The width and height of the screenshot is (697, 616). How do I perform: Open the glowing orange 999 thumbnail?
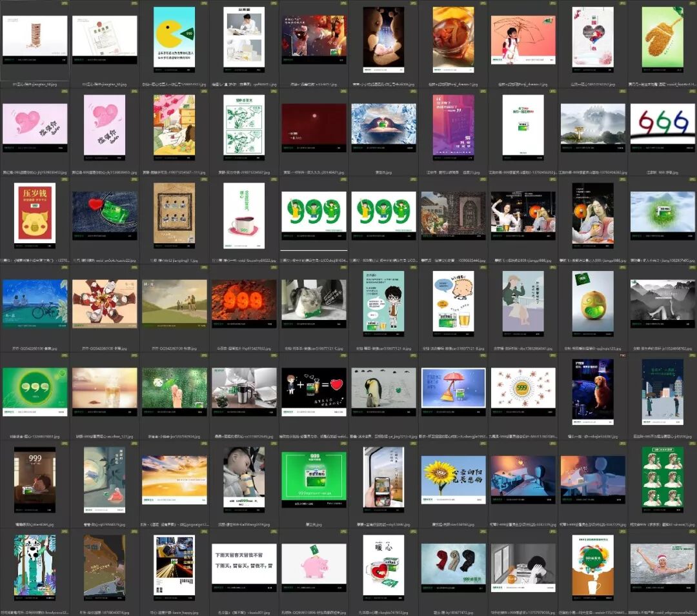click(244, 304)
